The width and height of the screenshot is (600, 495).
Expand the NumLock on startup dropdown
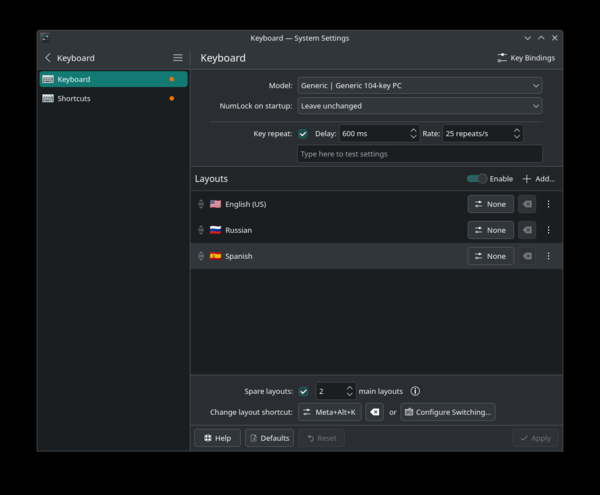click(x=419, y=106)
